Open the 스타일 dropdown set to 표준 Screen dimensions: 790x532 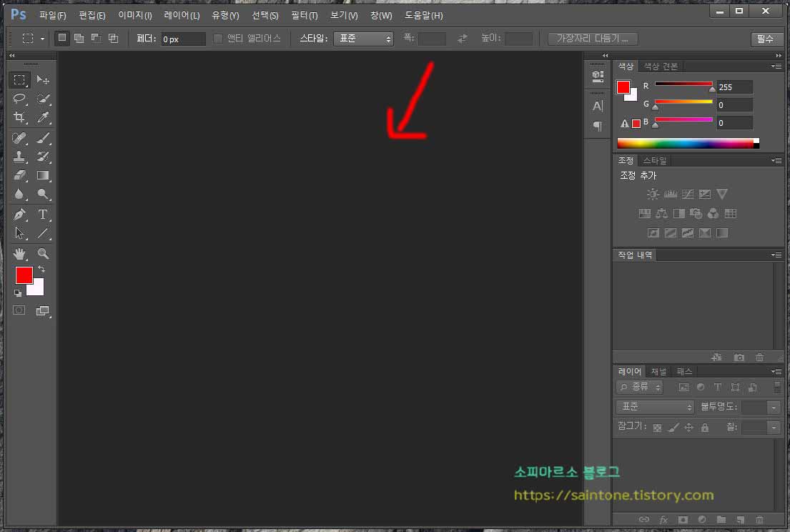point(363,39)
